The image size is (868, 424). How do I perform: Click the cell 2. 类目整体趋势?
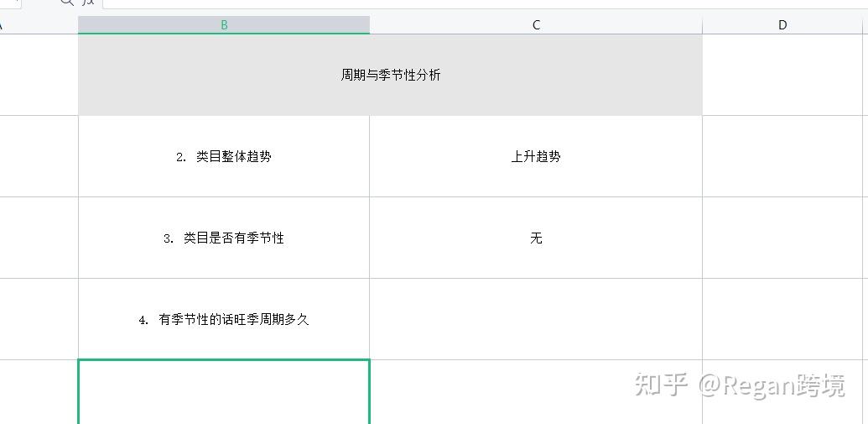tap(224, 157)
